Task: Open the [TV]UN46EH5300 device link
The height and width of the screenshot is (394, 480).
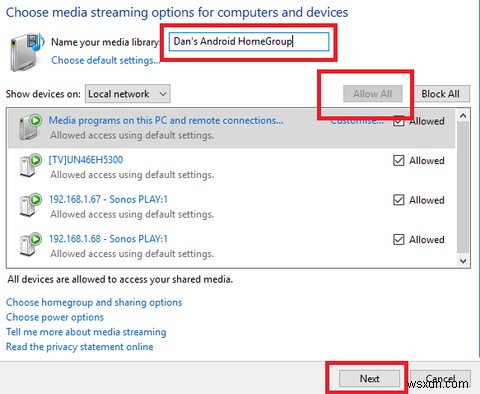Action: point(86,160)
